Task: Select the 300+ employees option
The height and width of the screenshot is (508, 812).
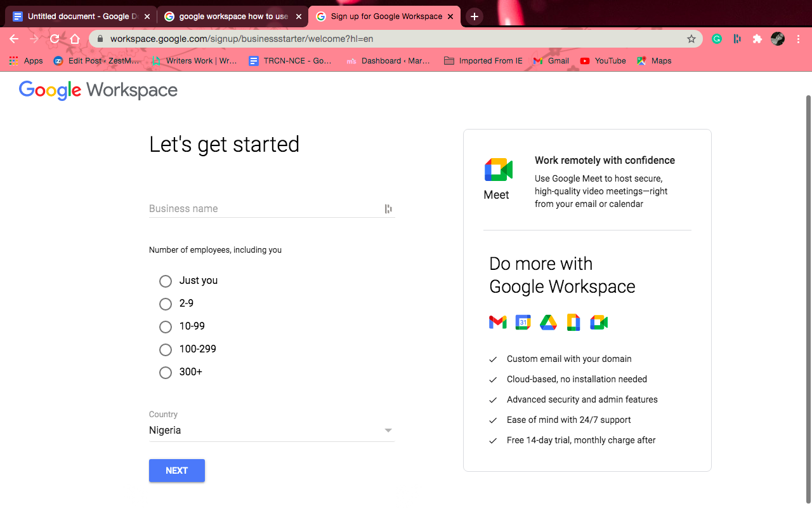Action: coord(166,372)
